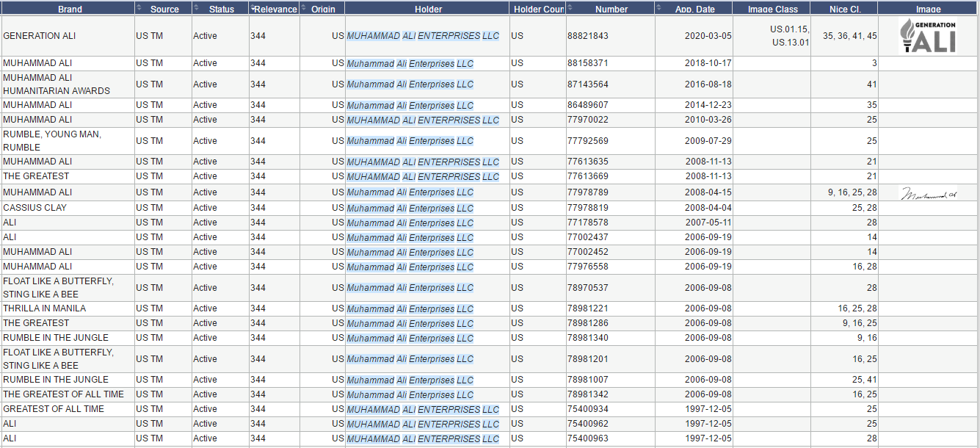The height and width of the screenshot is (448, 980).
Task: Click the Holder column header
Action: (x=429, y=10)
